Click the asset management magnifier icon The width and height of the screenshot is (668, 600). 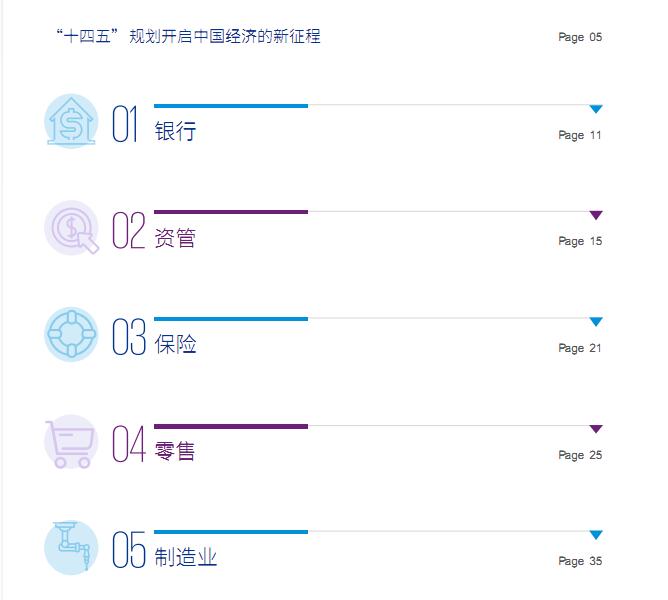pos(72,229)
